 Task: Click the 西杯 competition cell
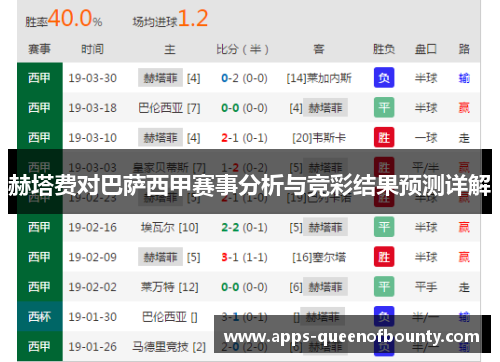click(x=40, y=316)
